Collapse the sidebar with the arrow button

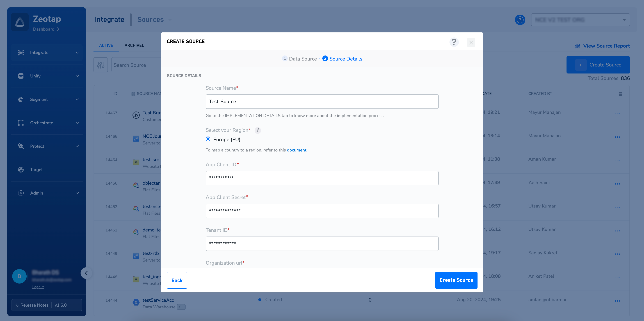pyautogui.click(x=86, y=273)
